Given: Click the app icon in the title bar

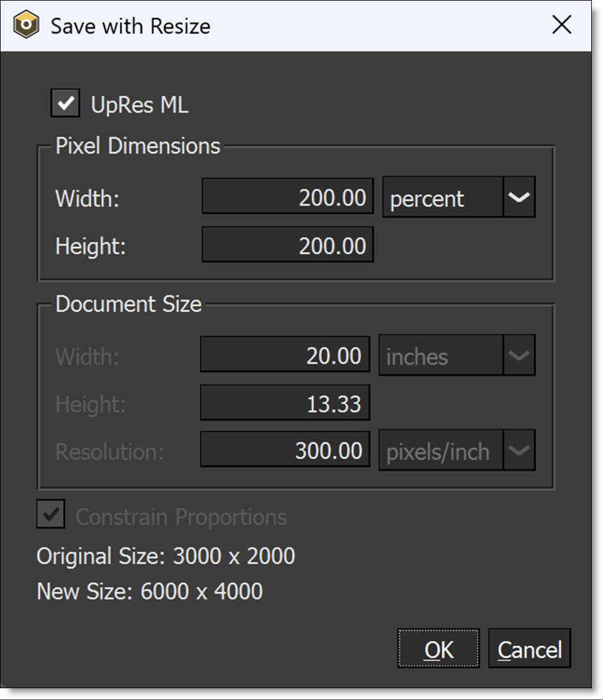Looking at the screenshot, I should coord(27,26).
